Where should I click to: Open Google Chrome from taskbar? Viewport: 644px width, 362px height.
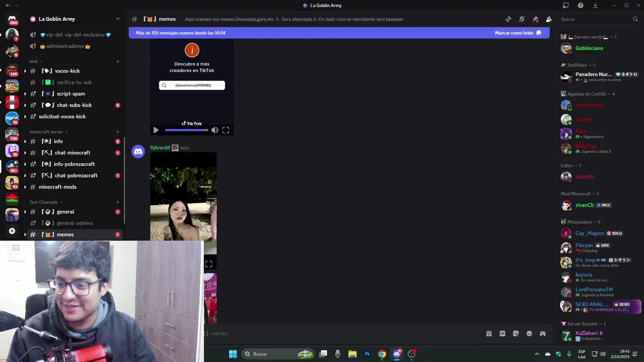(382, 354)
